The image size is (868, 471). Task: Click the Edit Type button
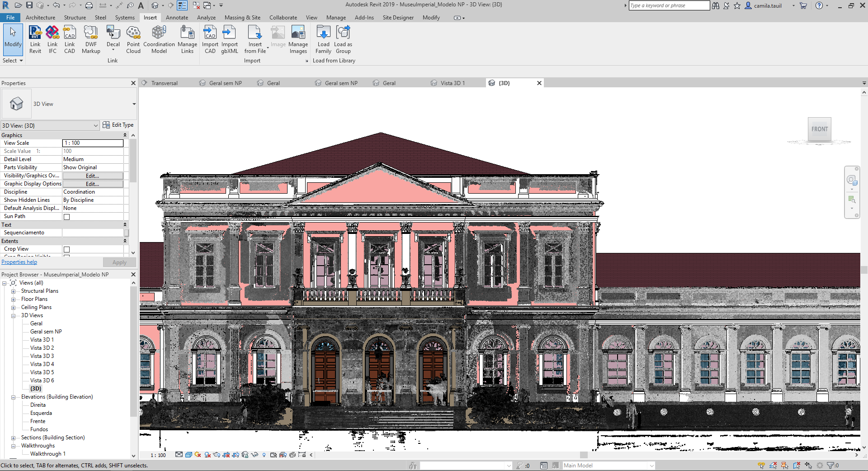point(118,125)
